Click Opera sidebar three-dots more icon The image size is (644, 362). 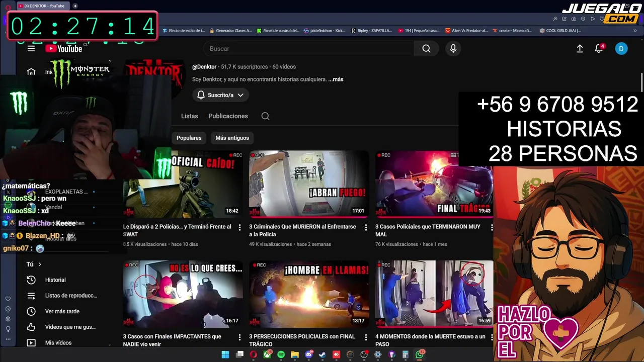8,339
